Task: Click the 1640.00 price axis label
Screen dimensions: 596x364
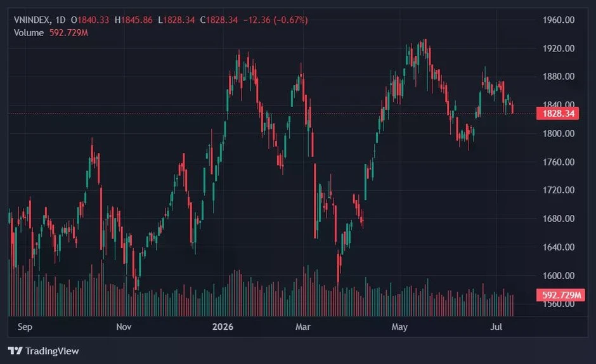Action: [x=559, y=247]
